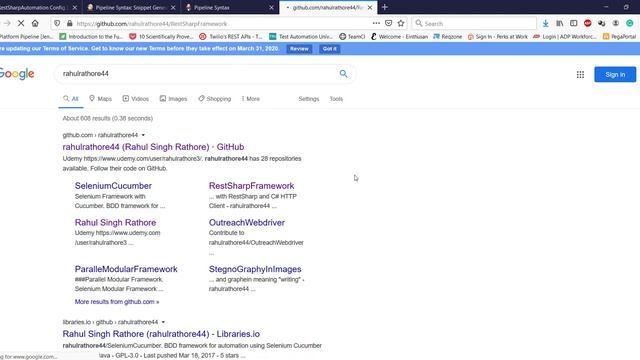640x360 pixels.
Task: Open the Libraries.io Rahul Singh Rathore result
Action: click(161, 334)
